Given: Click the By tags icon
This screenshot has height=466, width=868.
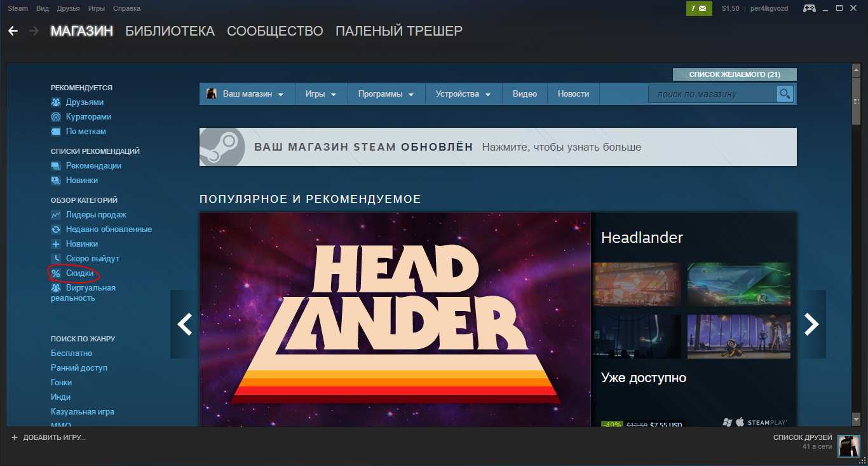Looking at the screenshot, I should click(x=56, y=132).
